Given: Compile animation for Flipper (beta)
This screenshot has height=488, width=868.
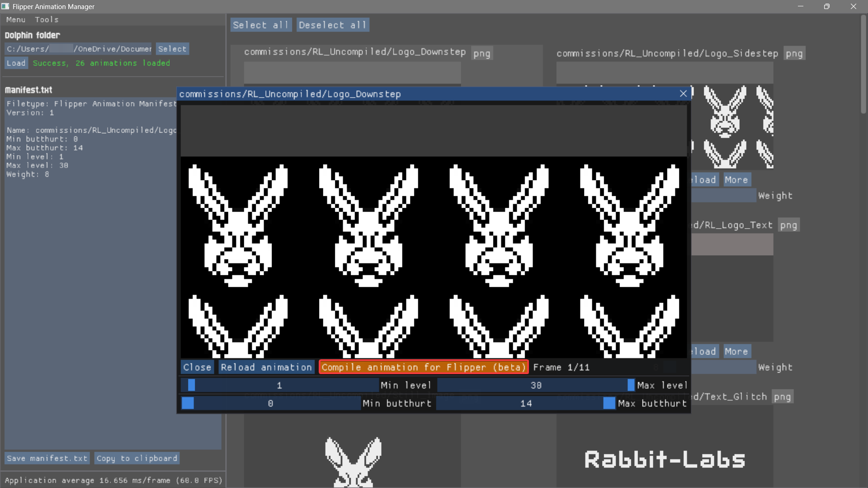Looking at the screenshot, I should click(x=424, y=367).
